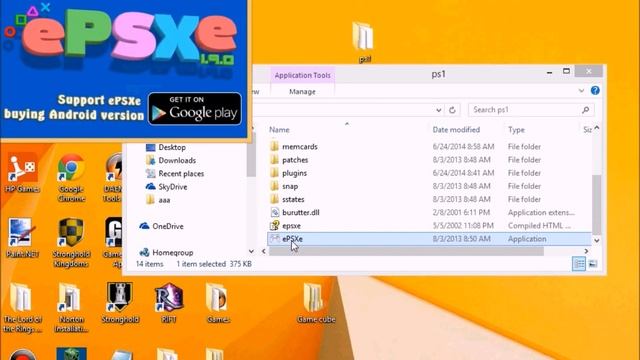The height and width of the screenshot is (360, 640).
Task: Select the ePSXe application file
Action: click(x=429, y=239)
